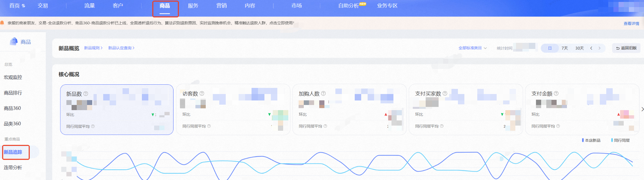This screenshot has width=644, height=180.
Task: Go to next date period arrow
Action: 599,48
